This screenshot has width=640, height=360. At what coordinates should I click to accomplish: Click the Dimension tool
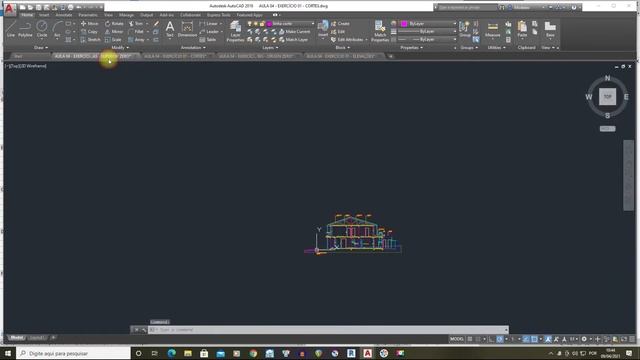[187, 29]
